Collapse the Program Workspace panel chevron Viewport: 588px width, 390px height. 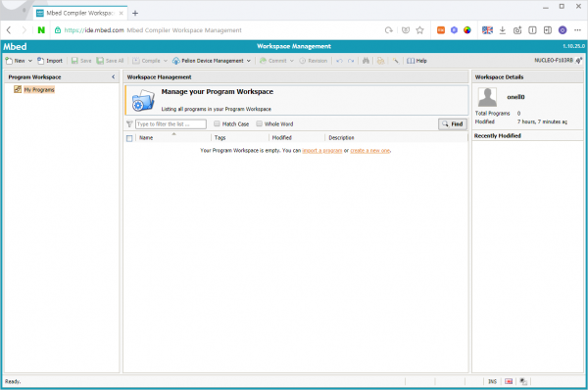pos(114,76)
